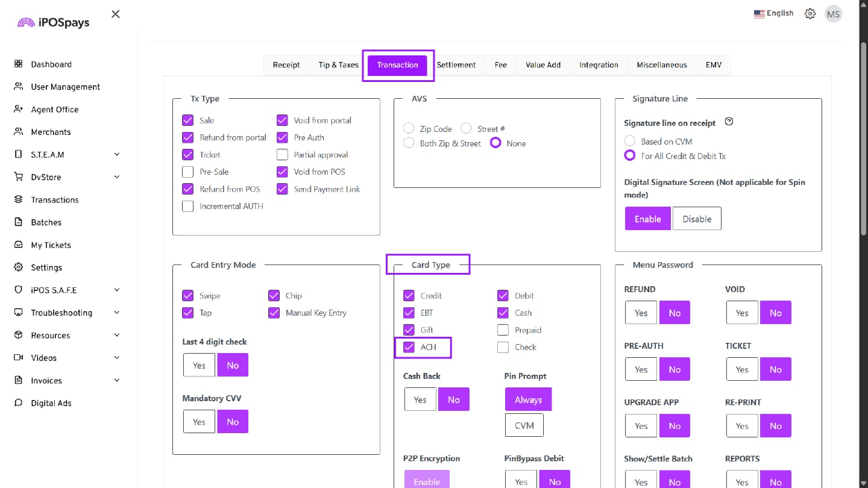The width and height of the screenshot is (868, 488).
Task: Click the Merchants icon in sidebar
Action: click(18, 132)
